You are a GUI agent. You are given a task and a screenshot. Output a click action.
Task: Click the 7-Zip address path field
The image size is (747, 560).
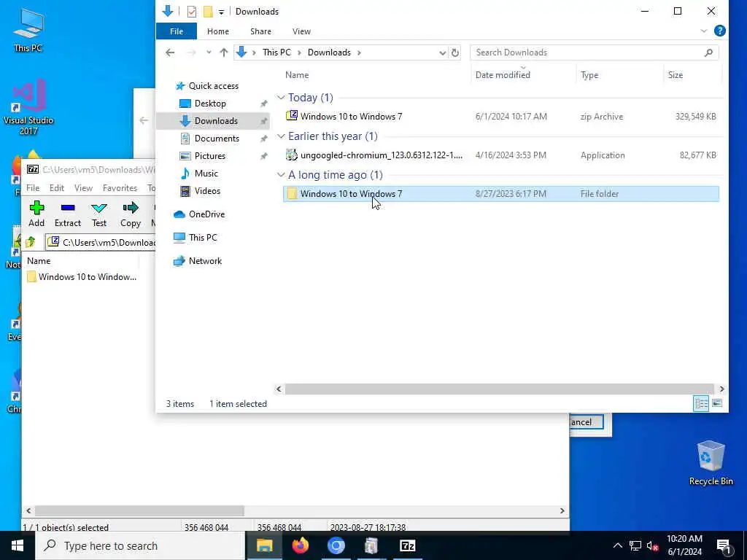coord(101,242)
